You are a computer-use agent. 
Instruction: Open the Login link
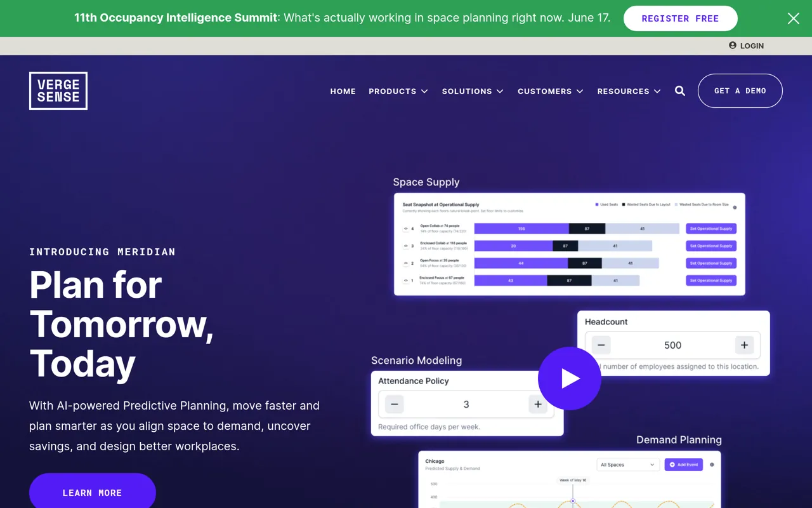[752, 46]
